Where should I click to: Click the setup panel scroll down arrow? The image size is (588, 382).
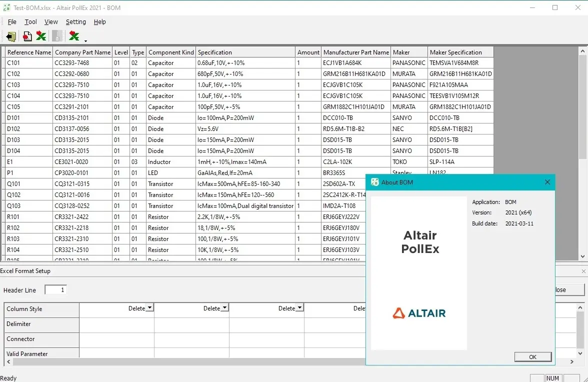coord(580,353)
